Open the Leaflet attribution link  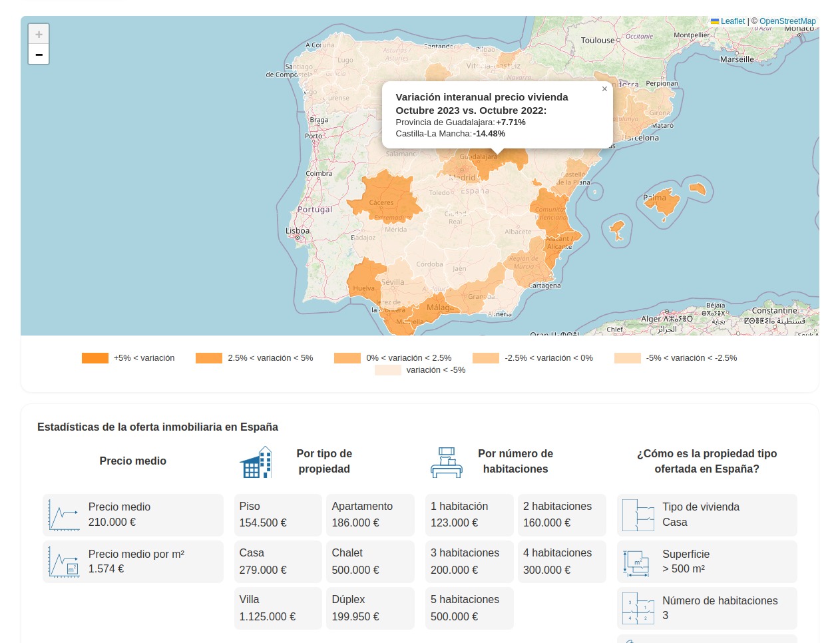pyautogui.click(x=732, y=21)
